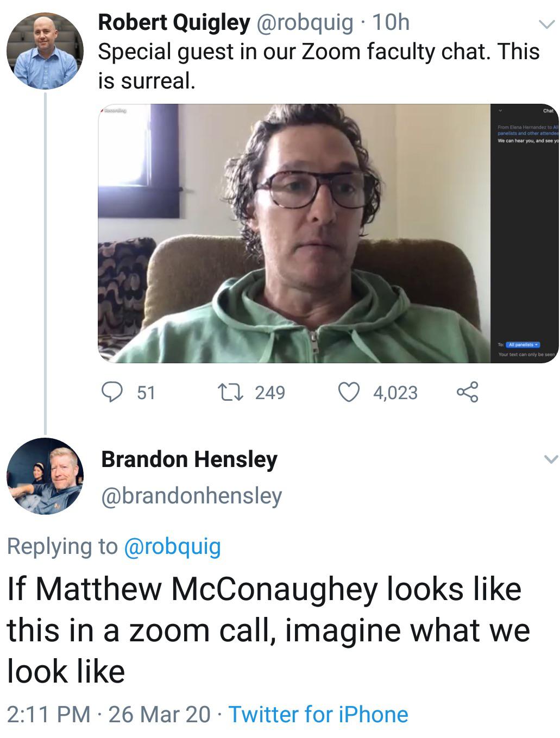Tap the share icon on the tweet
The height and width of the screenshot is (738, 560).
tap(467, 392)
